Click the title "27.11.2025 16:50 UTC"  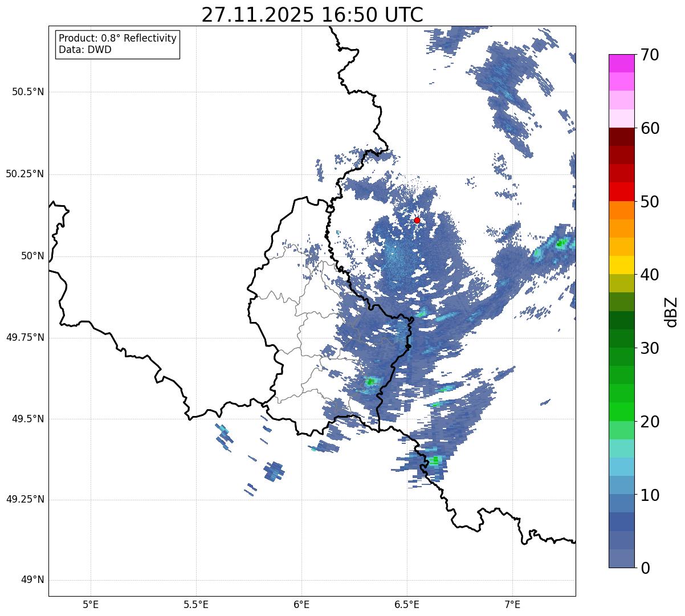tap(312, 15)
